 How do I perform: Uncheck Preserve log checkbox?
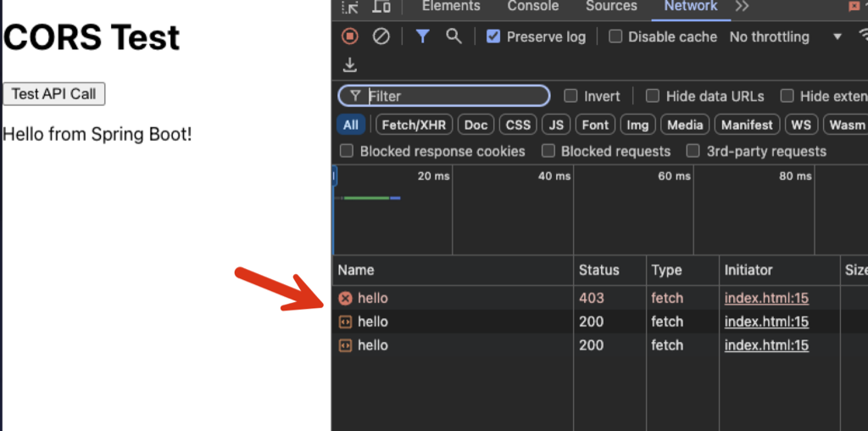[x=492, y=36]
